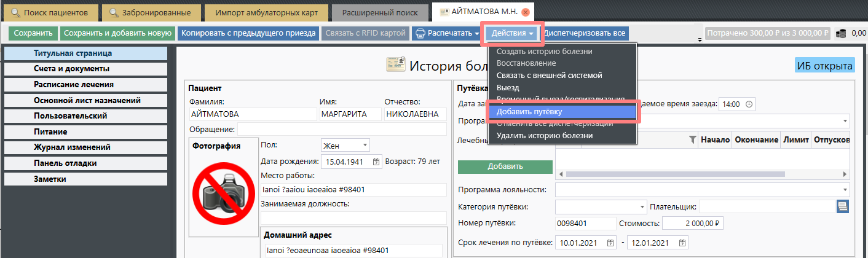This screenshot has height=258, width=868.
Task: Open calendar picker for date of birth
Action: click(377, 162)
